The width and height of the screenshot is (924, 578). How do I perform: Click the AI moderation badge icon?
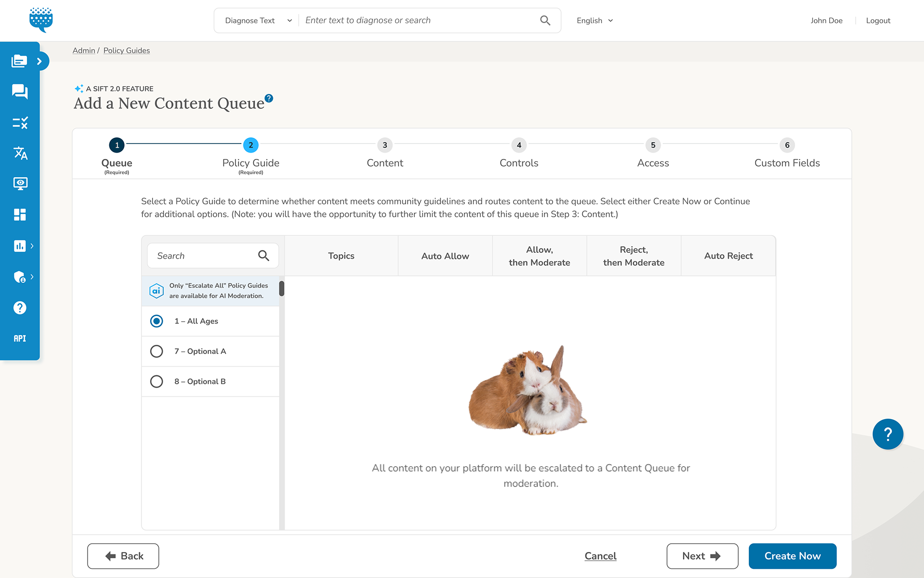coord(156,291)
